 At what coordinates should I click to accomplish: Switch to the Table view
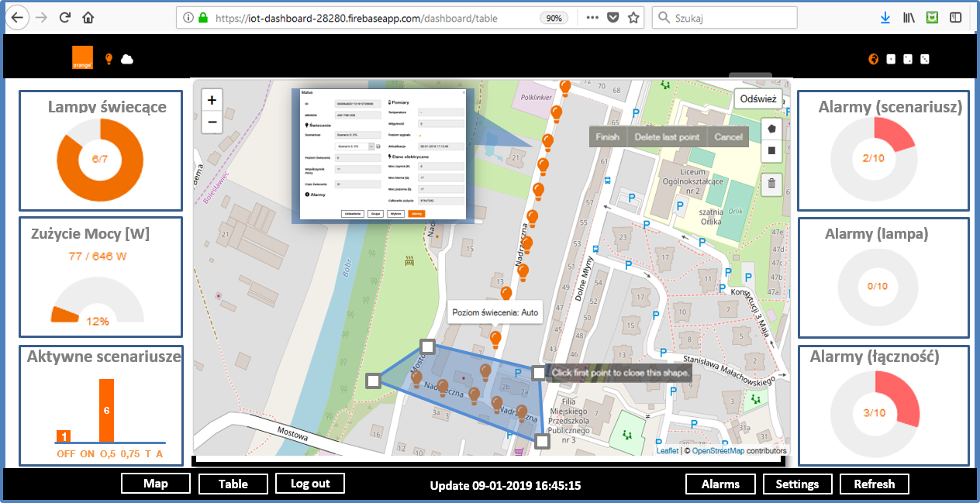click(x=233, y=484)
